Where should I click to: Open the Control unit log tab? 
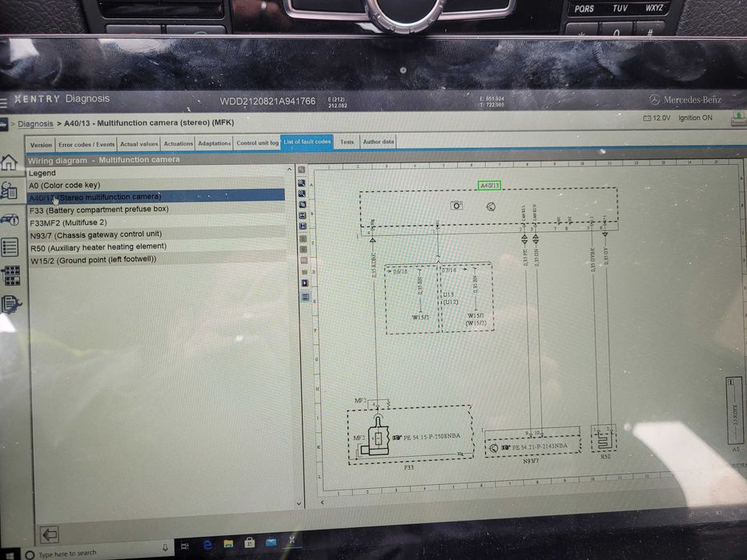tap(257, 143)
